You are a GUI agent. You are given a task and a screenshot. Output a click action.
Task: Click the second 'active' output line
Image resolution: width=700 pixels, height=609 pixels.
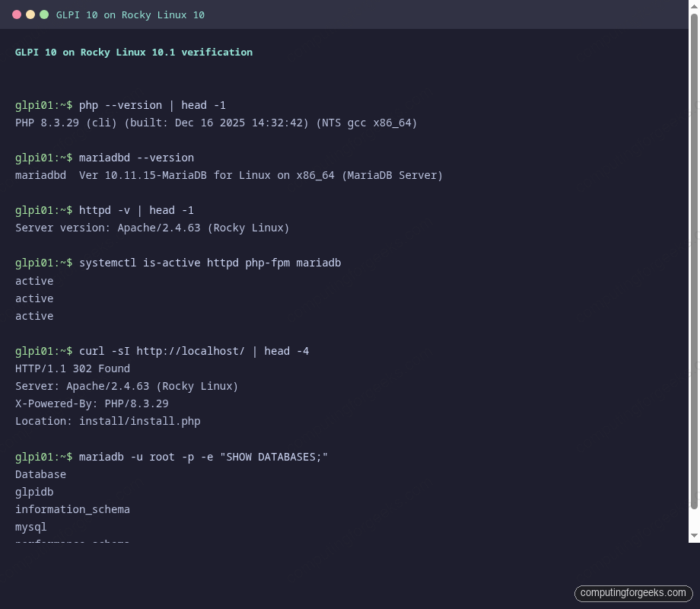[34, 298]
